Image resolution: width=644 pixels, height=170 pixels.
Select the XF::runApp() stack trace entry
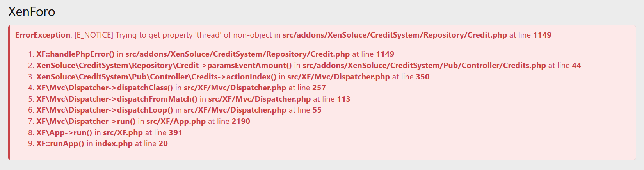point(60,143)
